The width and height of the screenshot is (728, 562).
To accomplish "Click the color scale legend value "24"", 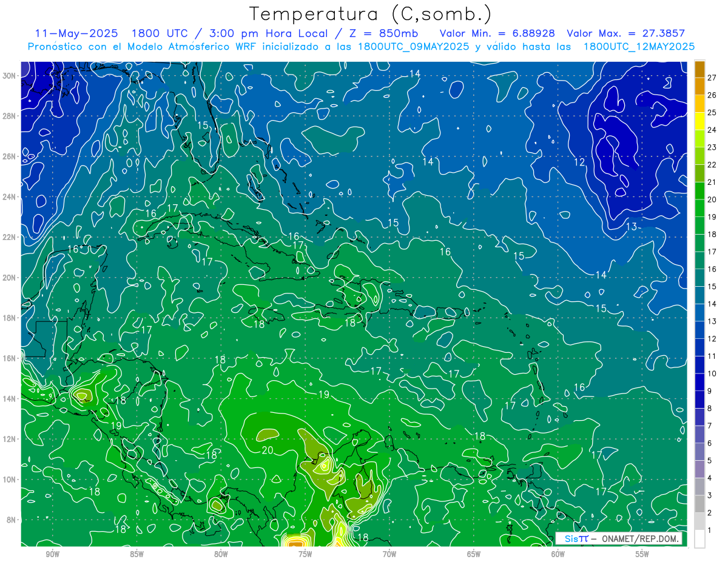I will pyautogui.click(x=712, y=130).
